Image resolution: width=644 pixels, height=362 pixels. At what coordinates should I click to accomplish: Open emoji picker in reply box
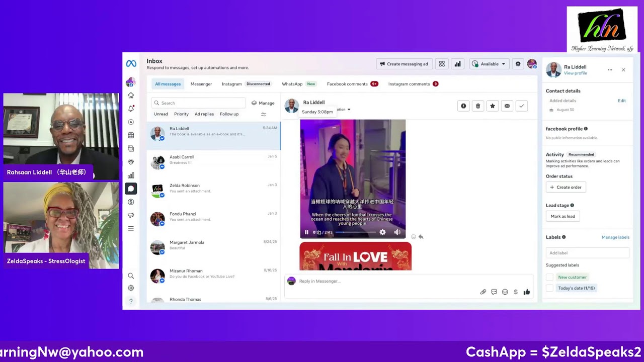505,292
